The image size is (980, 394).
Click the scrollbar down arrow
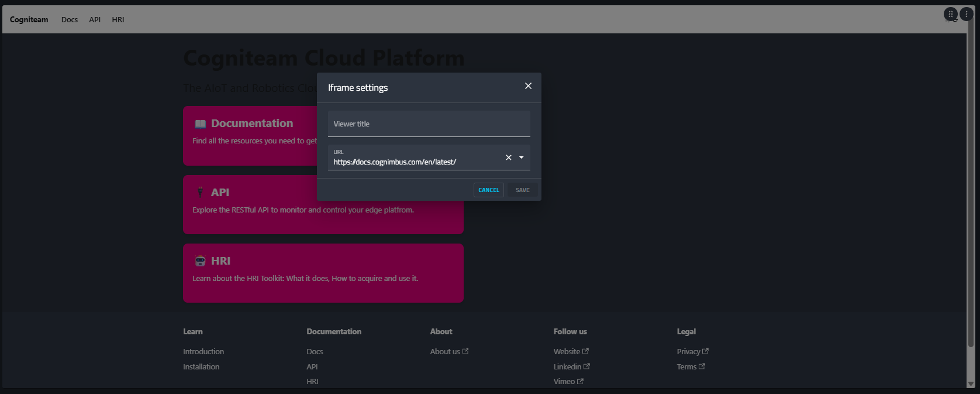[971, 384]
